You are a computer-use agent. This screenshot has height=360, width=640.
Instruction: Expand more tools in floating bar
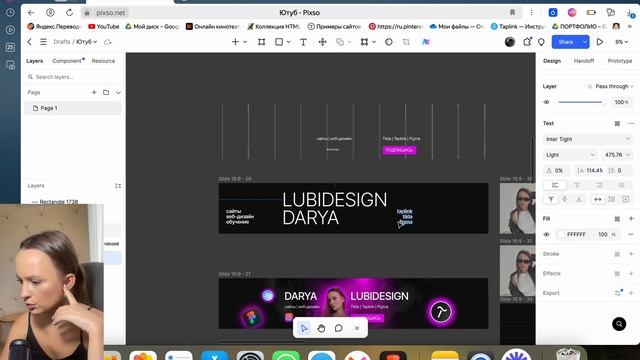[357, 328]
